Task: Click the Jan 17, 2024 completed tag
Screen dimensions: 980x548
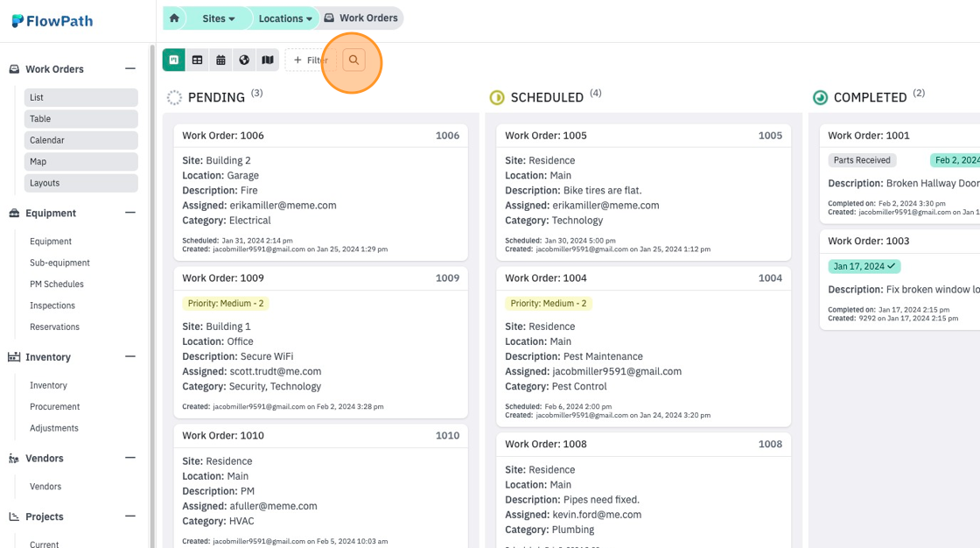Action: (864, 266)
